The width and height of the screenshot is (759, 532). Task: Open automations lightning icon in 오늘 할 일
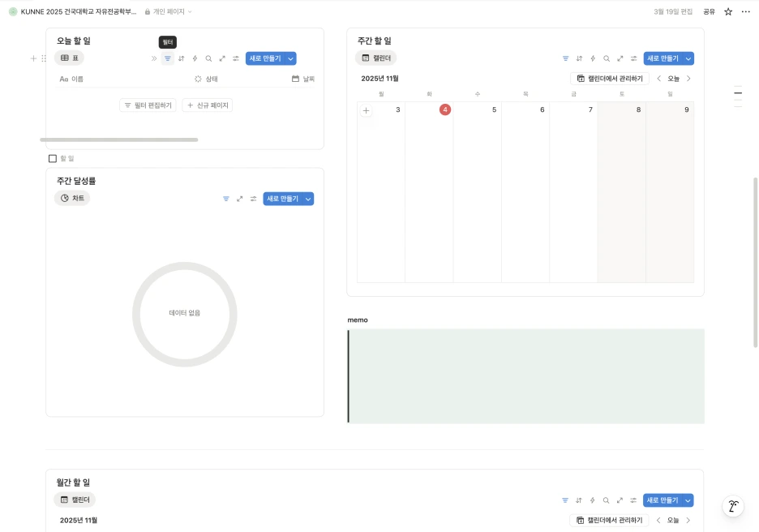click(195, 58)
